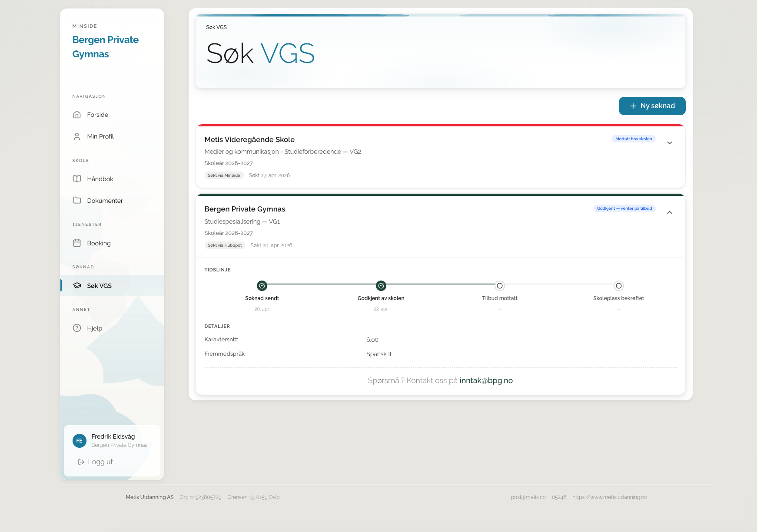This screenshot has height=532, width=757.
Task: Click the Karaktersnitt value 6.00
Action: point(372,340)
